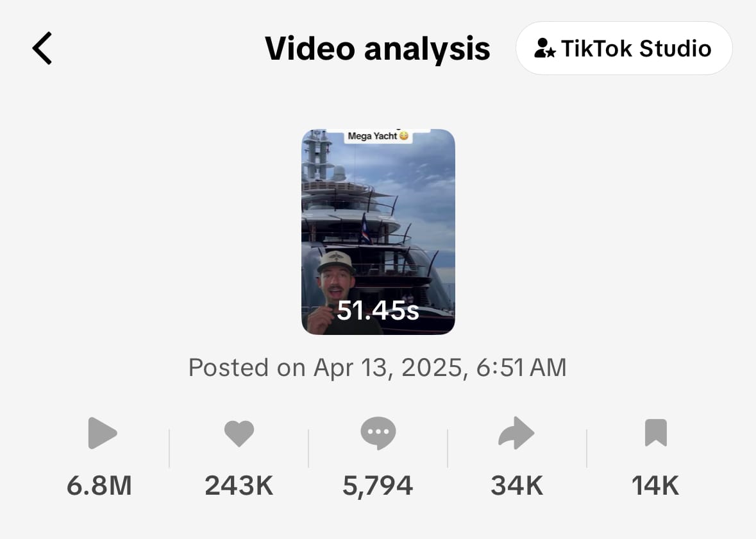Open the 5,794 comments count
756x539 pixels.
(x=378, y=486)
